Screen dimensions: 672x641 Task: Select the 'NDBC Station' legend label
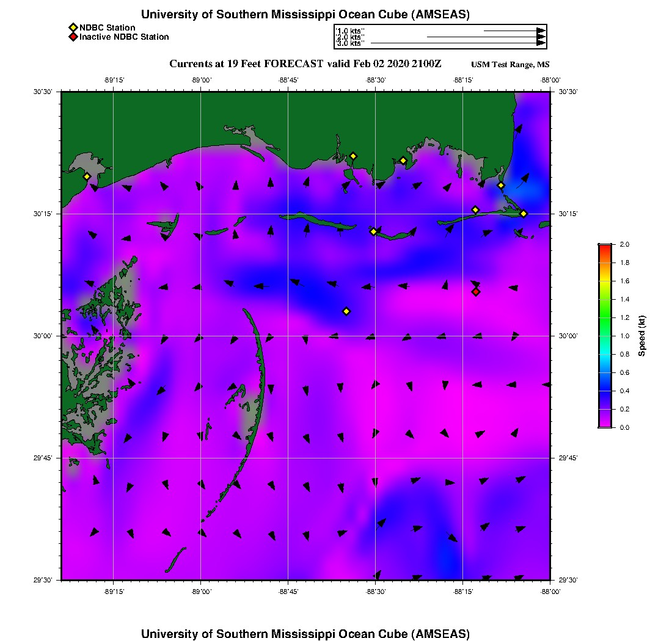point(107,27)
